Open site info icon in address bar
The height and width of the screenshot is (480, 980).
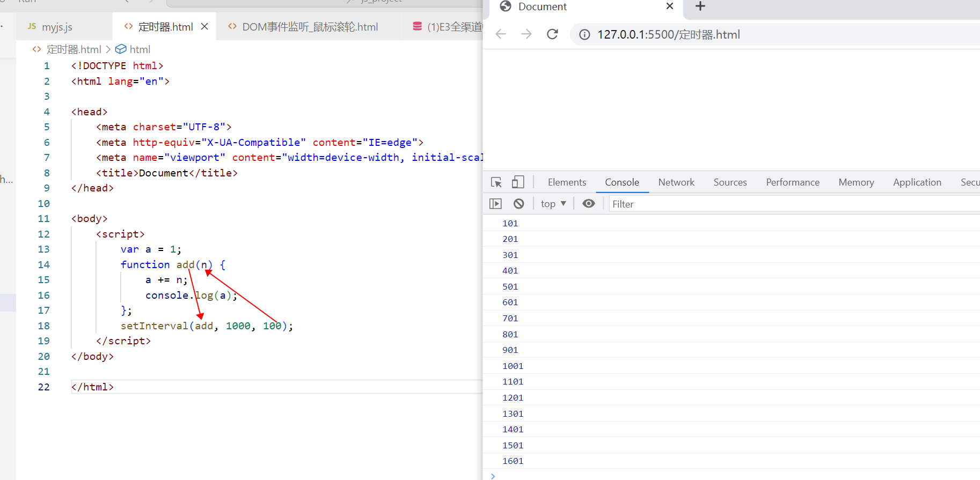coord(584,35)
